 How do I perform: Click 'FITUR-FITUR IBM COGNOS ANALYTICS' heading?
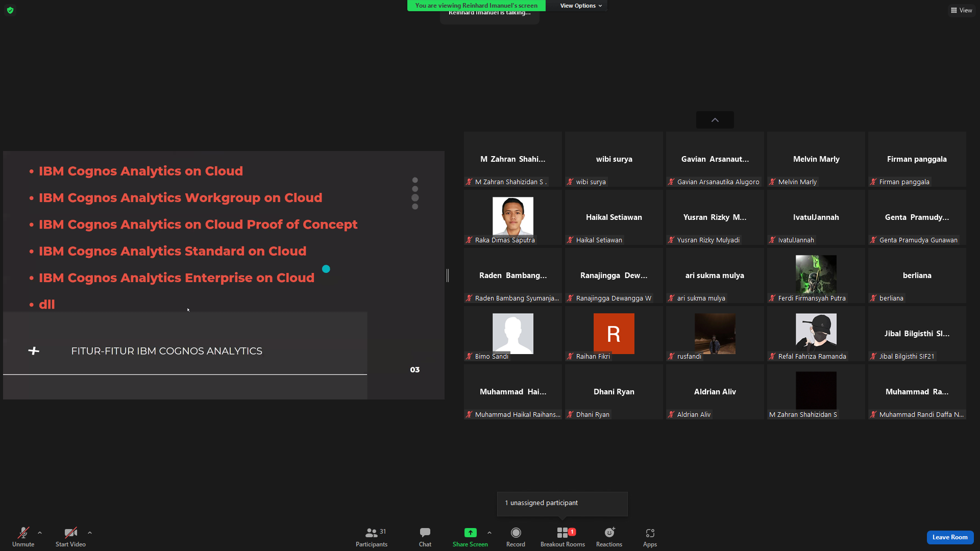coord(166,351)
